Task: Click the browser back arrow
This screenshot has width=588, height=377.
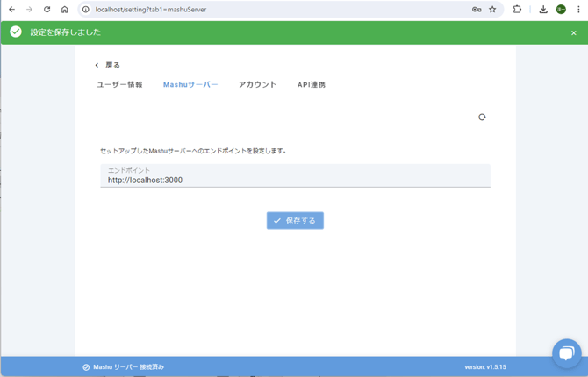Action: tap(11, 10)
